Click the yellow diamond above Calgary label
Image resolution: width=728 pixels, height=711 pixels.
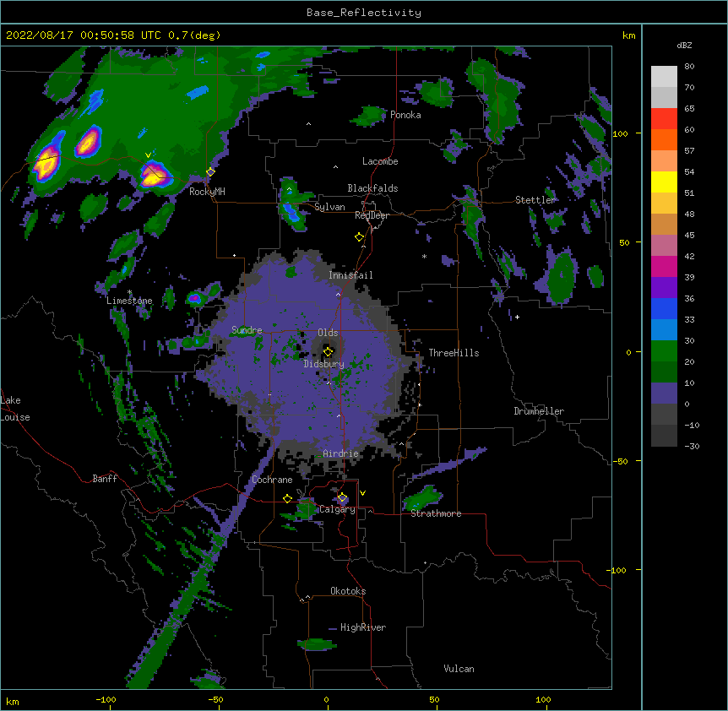342,497
